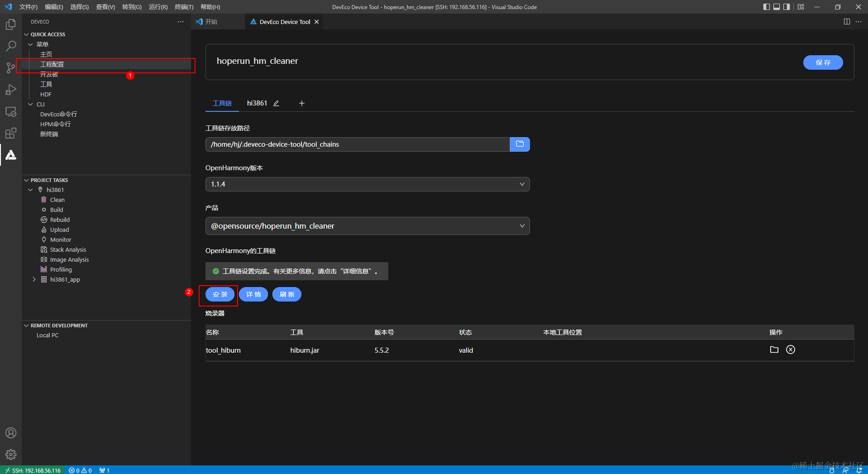Toggle the bottom panel layout
The height and width of the screenshot is (474, 868).
[x=776, y=7]
